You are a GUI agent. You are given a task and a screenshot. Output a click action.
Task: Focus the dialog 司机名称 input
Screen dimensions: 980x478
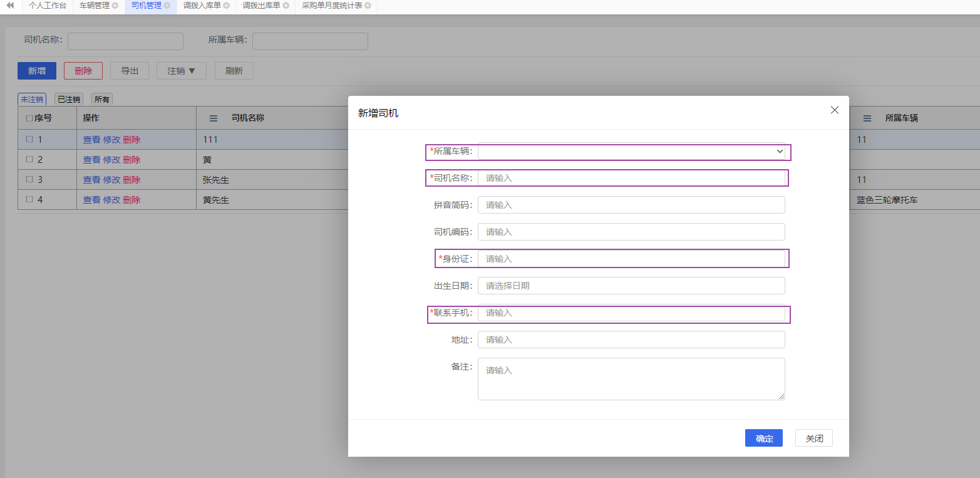631,178
